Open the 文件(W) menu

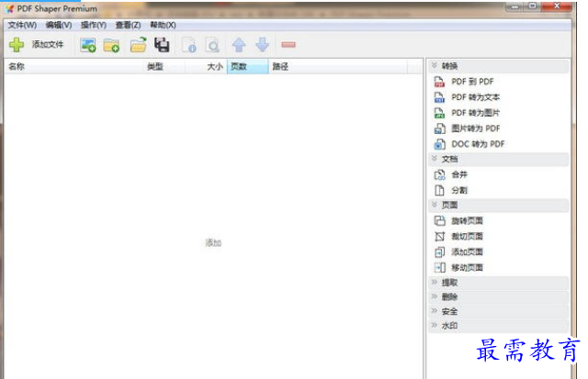[x=22, y=25]
